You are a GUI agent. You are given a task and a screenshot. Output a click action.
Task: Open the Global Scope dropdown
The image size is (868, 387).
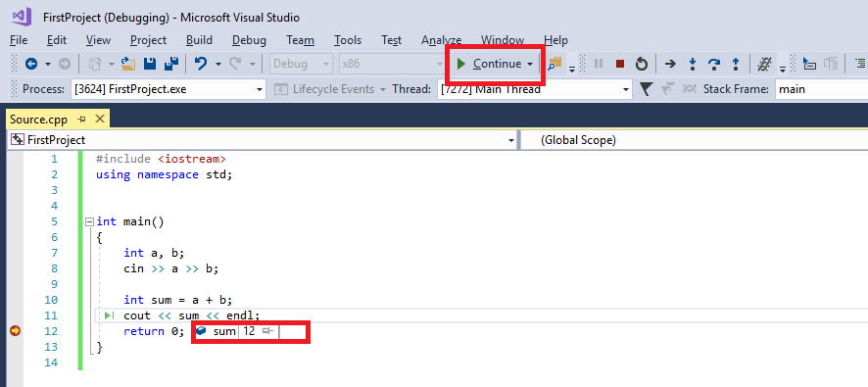click(695, 141)
